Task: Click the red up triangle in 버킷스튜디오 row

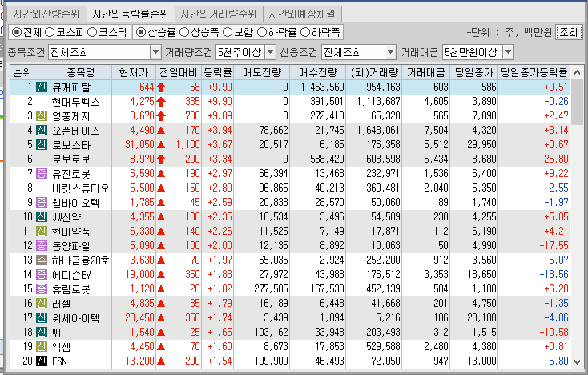Action: point(161,188)
